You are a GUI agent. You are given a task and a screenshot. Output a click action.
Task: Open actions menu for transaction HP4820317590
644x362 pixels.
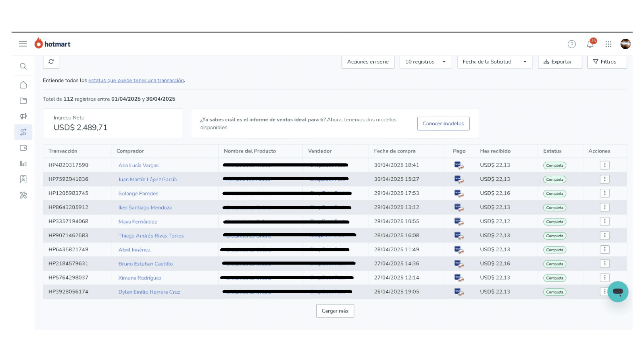[x=604, y=165]
